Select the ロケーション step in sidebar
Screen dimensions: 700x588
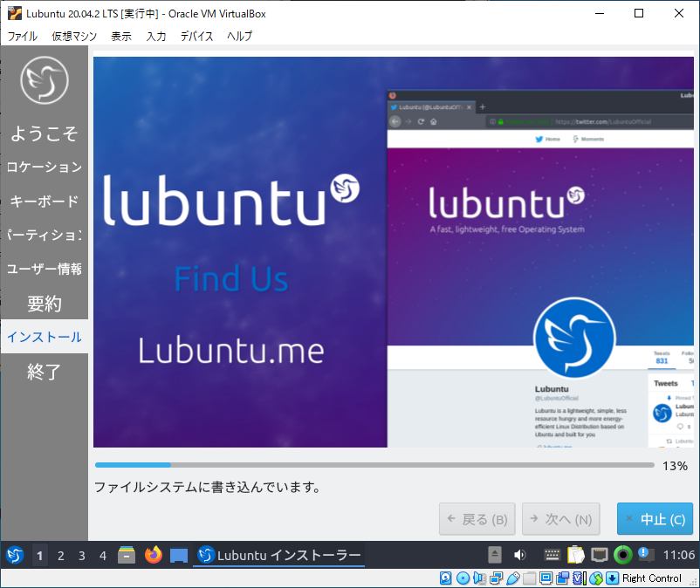[x=45, y=167]
